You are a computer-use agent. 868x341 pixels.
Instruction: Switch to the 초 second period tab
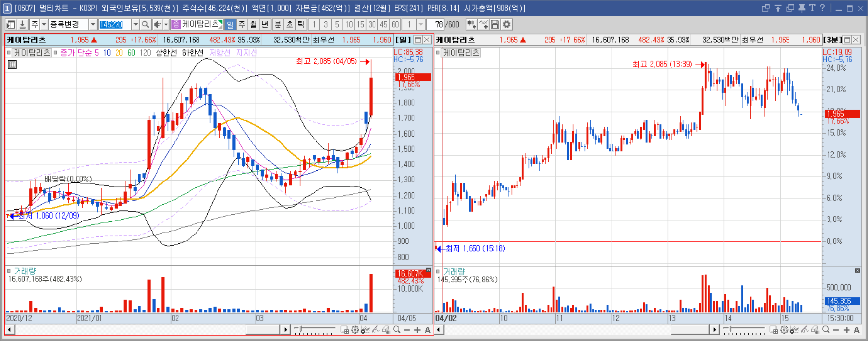(x=289, y=24)
